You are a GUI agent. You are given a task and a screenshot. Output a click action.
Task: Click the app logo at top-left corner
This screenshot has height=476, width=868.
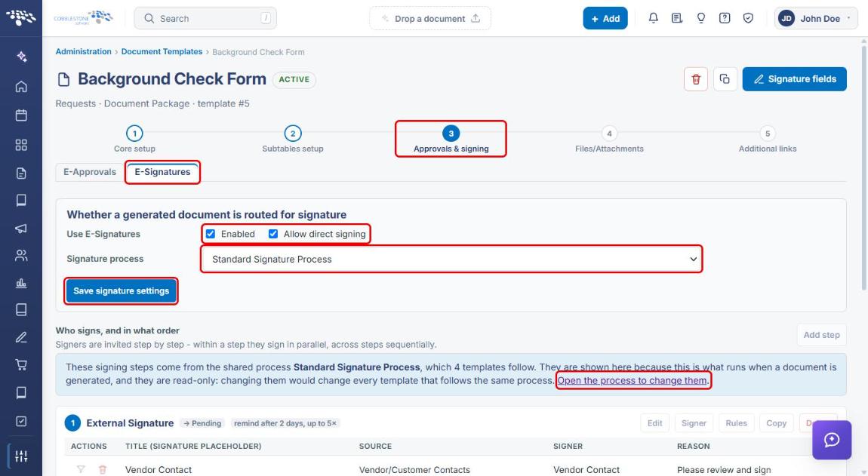pos(21,17)
